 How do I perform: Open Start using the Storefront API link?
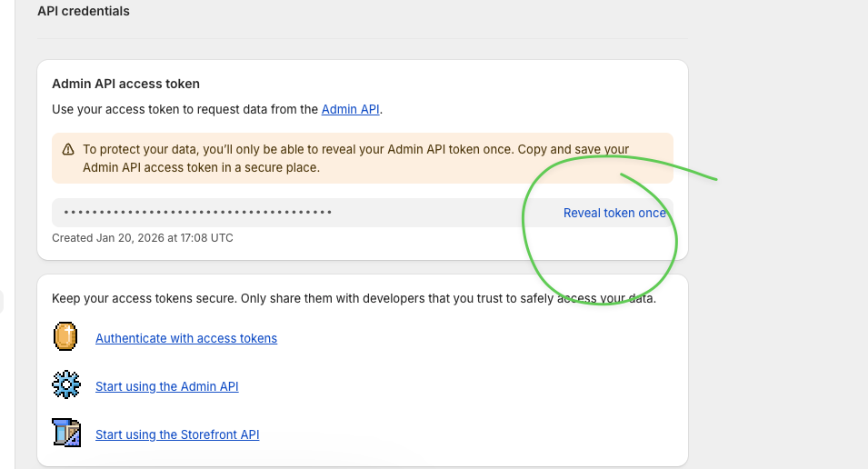pyautogui.click(x=177, y=434)
